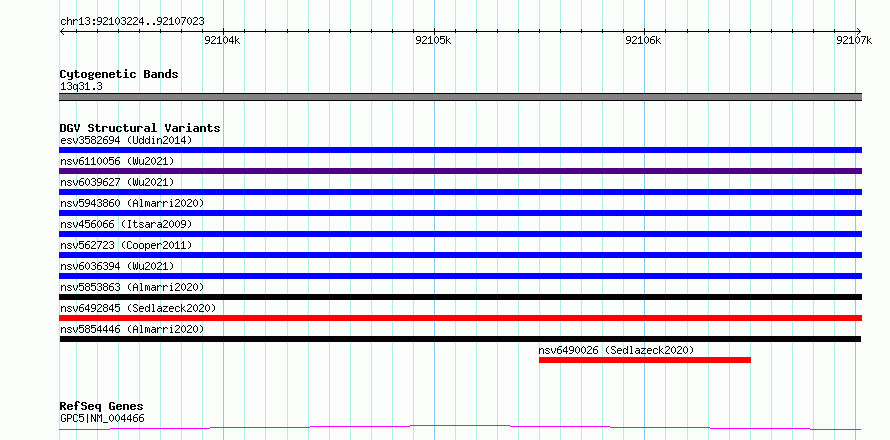
Task: Open the nsv6490026 (Sedlazeck2020) label
Action: click(x=616, y=350)
